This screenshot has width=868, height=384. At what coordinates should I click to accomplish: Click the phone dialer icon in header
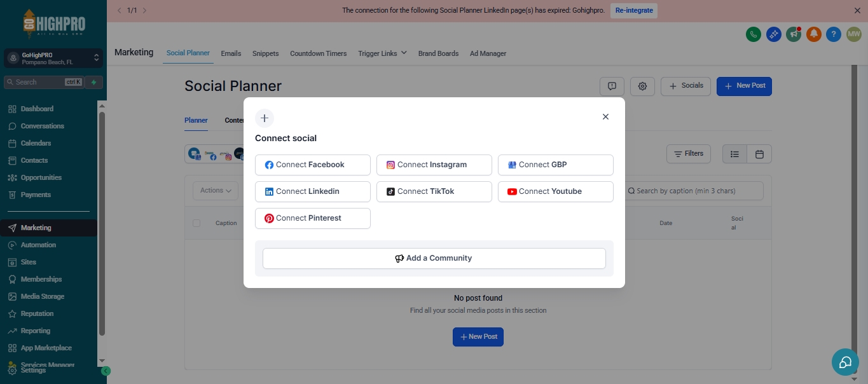click(753, 34)
